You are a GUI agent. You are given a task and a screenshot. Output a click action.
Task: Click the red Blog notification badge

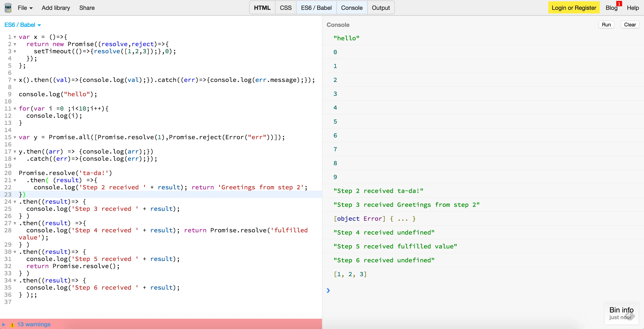tap(619, 4)
